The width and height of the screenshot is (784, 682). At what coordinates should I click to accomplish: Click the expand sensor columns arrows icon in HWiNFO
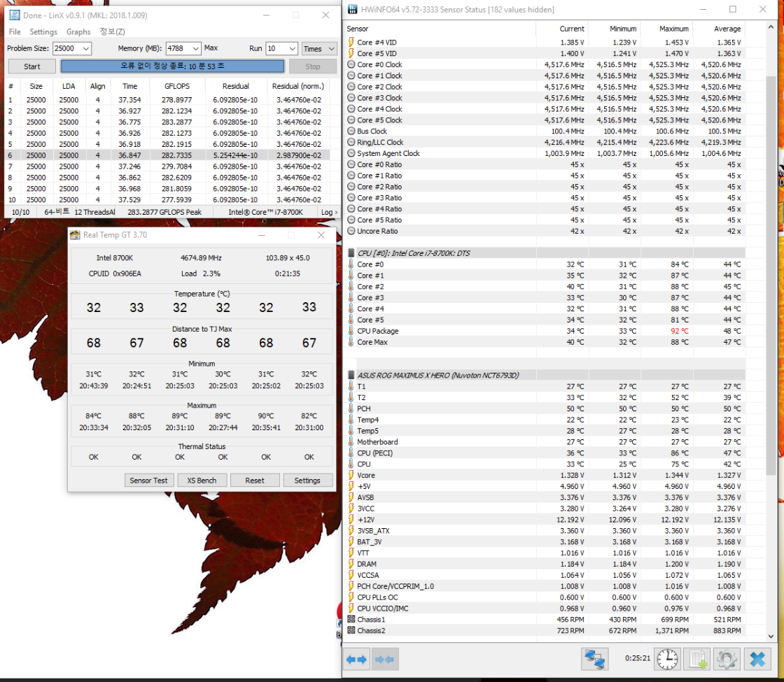(356, 660)
